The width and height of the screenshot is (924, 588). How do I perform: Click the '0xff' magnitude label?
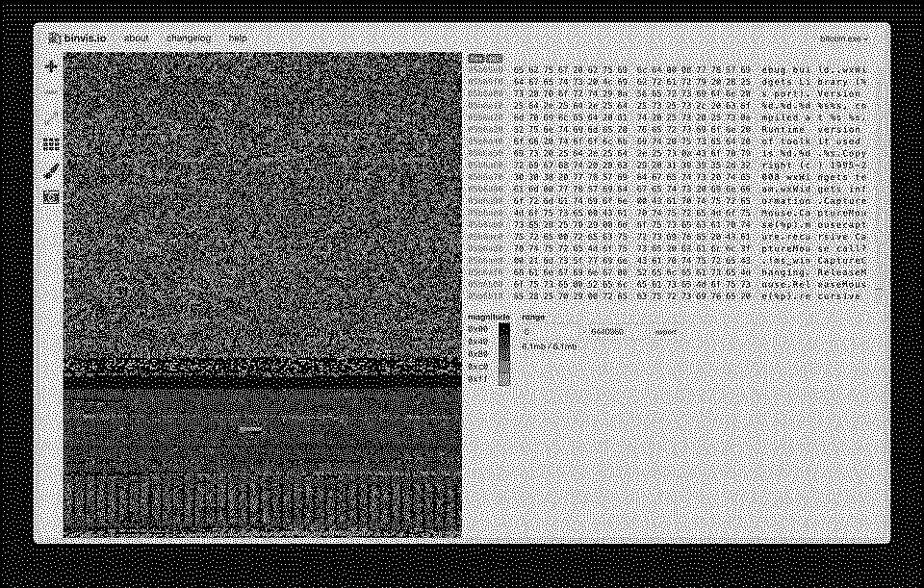click(x=478, y=380)
